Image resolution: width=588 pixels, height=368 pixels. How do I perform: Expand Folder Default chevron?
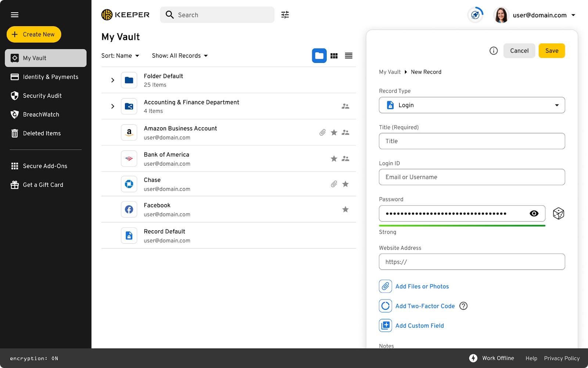coord(113,80)
